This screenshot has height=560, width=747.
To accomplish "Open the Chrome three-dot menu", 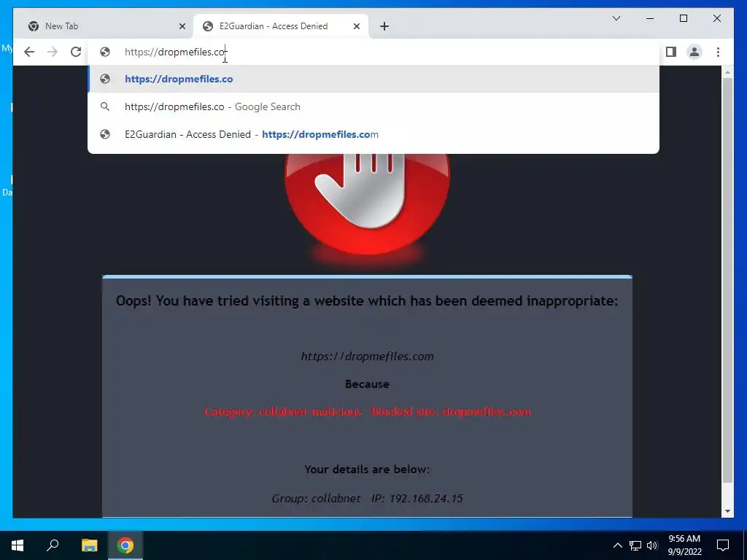I will pos(718,52).
